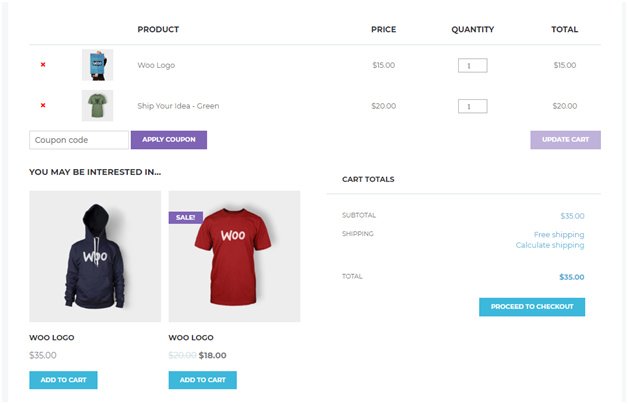The height and width of the screenshot is (404, 628).
Task: View the red Woo t-shirt product image
Action: (x=234, y=256)
